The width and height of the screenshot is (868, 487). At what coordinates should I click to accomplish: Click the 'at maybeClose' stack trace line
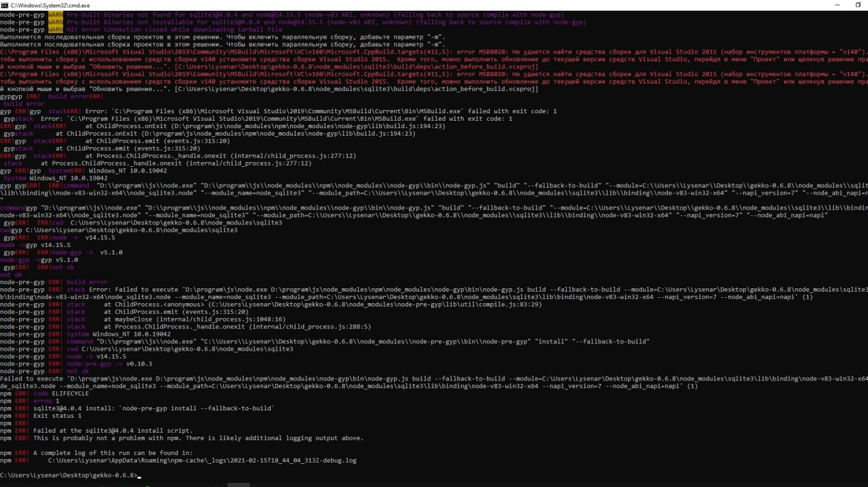pos(142,319)
